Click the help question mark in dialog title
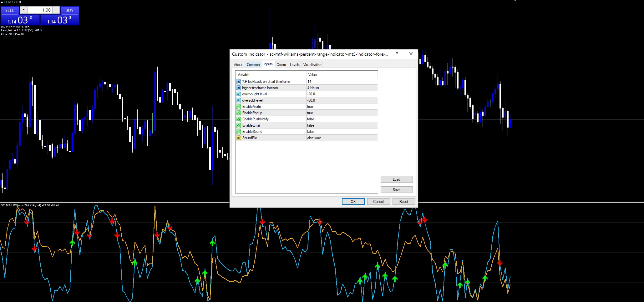Screen dimensions: 644x302 coord(397,54)
